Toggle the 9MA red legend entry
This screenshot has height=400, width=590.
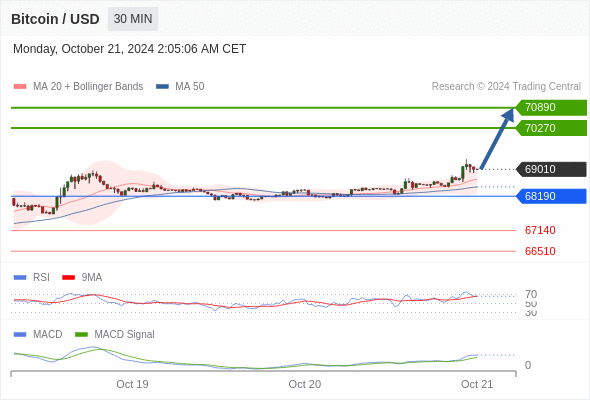[82, 277]
